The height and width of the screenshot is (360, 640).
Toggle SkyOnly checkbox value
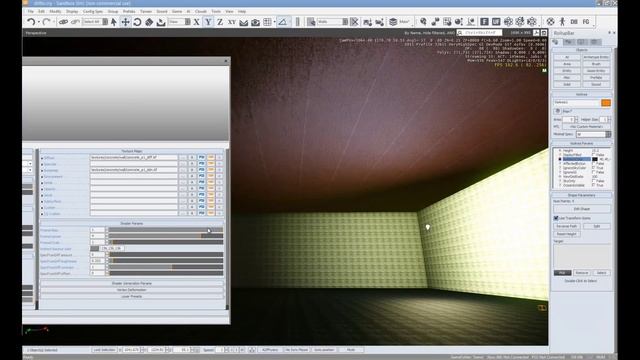(x=594, y=181)
